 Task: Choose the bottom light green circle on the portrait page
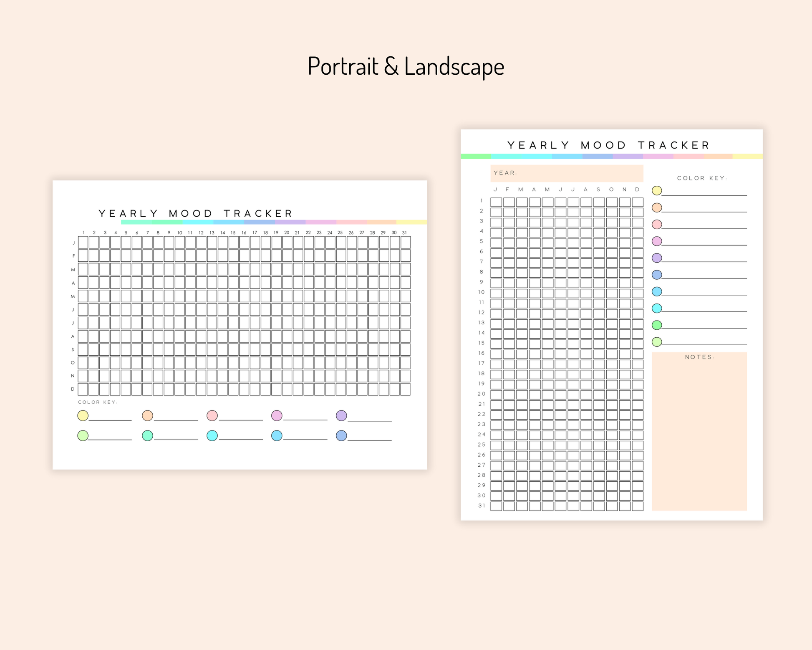pos(657,342)
